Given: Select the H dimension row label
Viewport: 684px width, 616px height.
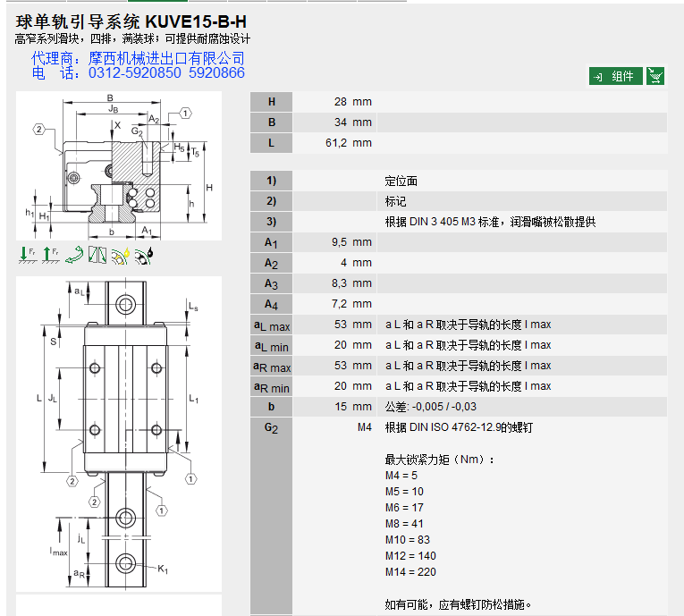Looking at the screenshot, I should point(272,102).
